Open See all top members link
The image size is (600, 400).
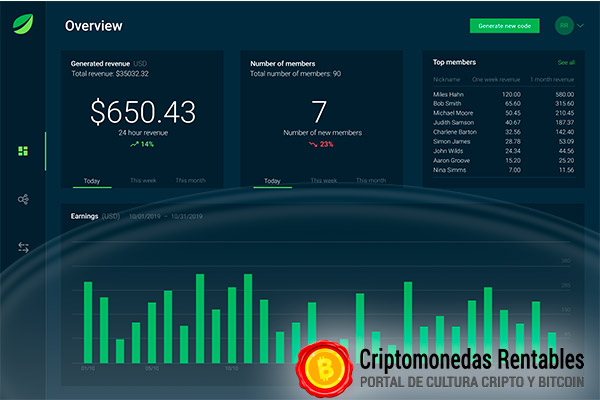tap(566, 62)
